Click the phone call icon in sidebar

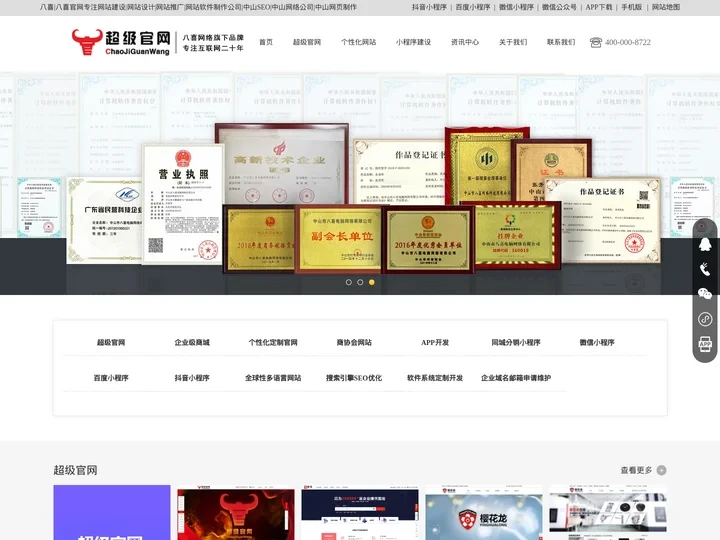[705, 269]
